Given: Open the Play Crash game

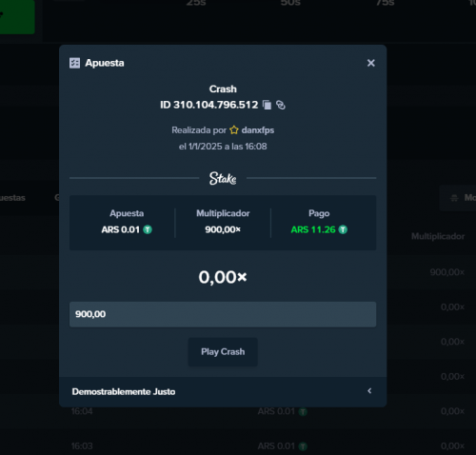Looking at the screenshot, I should [x=223, y=352].
